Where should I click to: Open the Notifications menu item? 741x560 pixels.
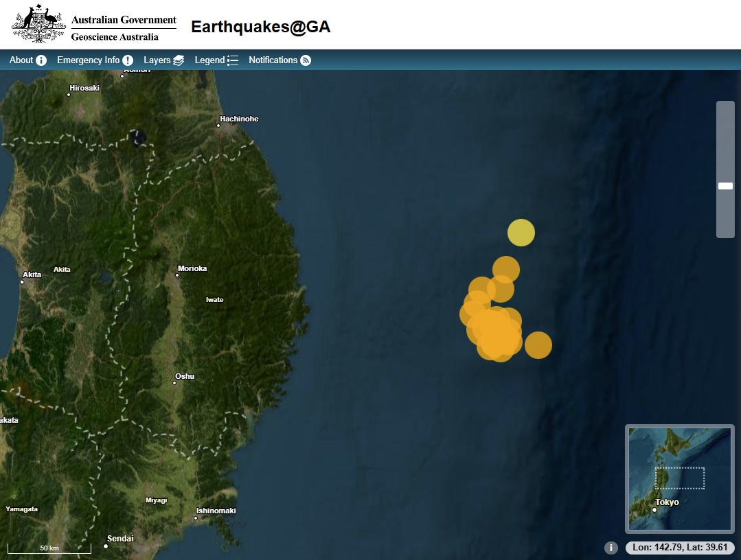pyautogui.click(x=280, y=60)
